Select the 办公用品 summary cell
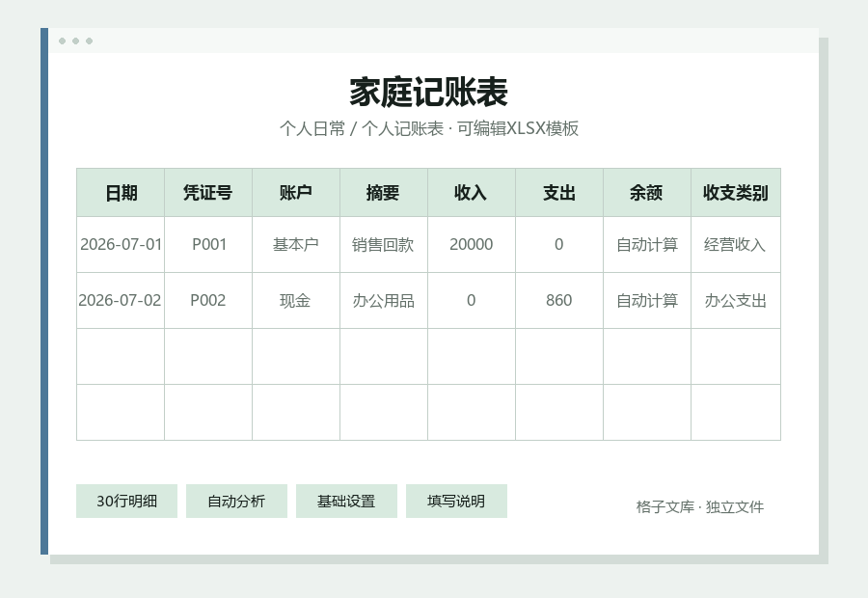The image size is (868, 598). [384, 301]
